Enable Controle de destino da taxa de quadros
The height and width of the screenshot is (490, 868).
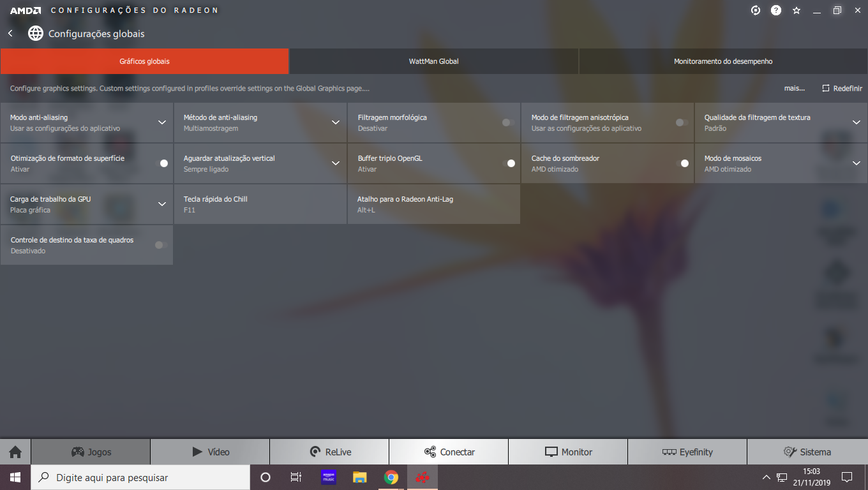(161, 245)
